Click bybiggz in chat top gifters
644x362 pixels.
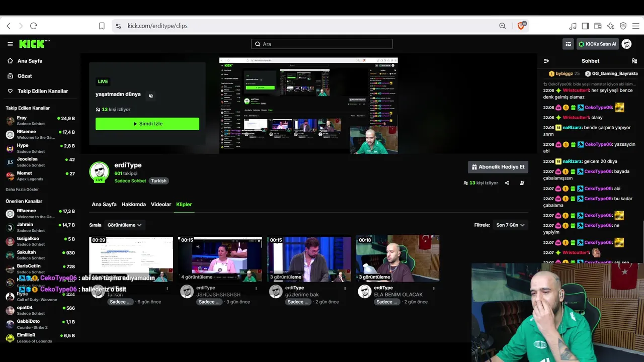pos(565,73)
